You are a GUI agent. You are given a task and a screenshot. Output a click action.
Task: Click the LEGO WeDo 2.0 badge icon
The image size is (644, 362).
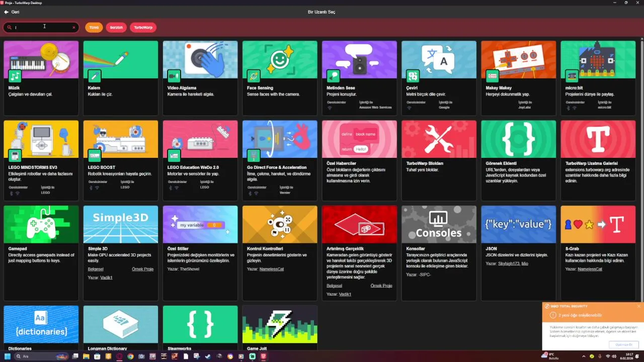point(174,155)
